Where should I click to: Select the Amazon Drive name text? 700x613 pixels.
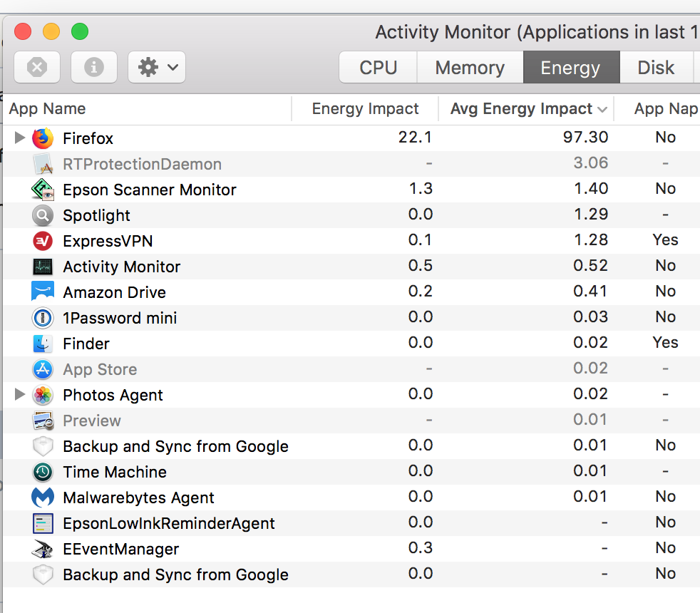click(114, 292)
